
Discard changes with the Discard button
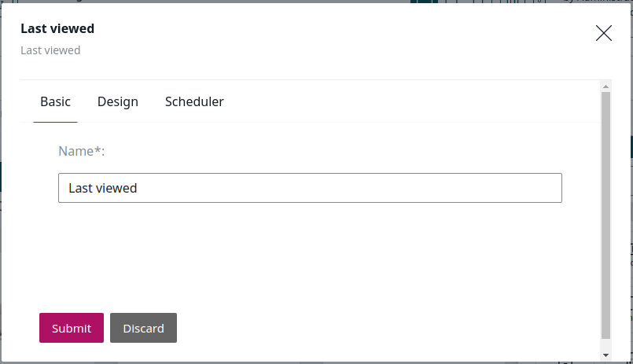(x=143, y=328)
